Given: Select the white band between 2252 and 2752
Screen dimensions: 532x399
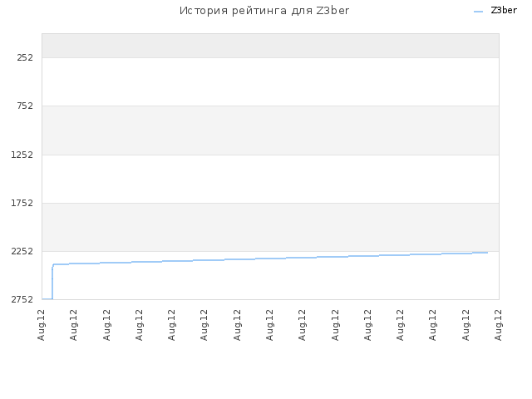Looking at the screenshot, I should coord(270,275).
